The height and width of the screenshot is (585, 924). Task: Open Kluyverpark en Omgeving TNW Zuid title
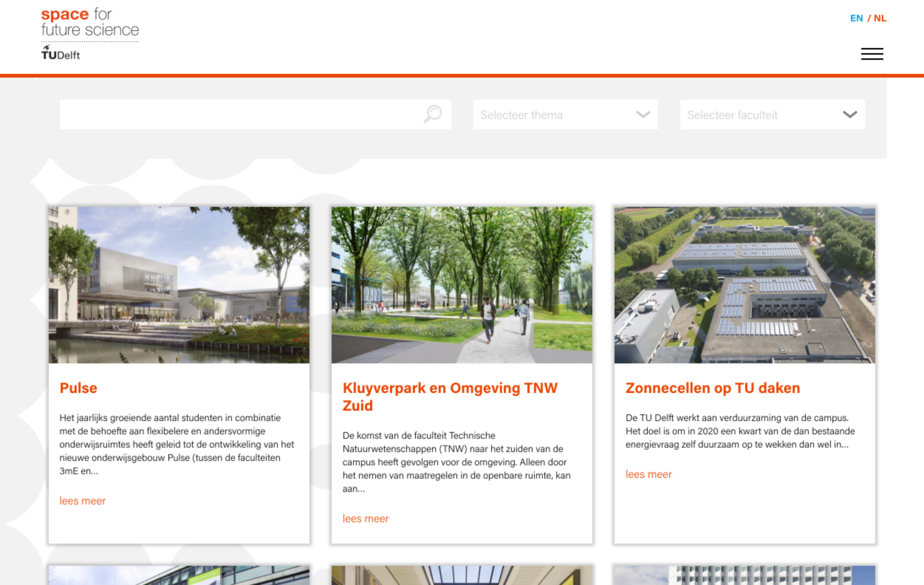(450, 397)
